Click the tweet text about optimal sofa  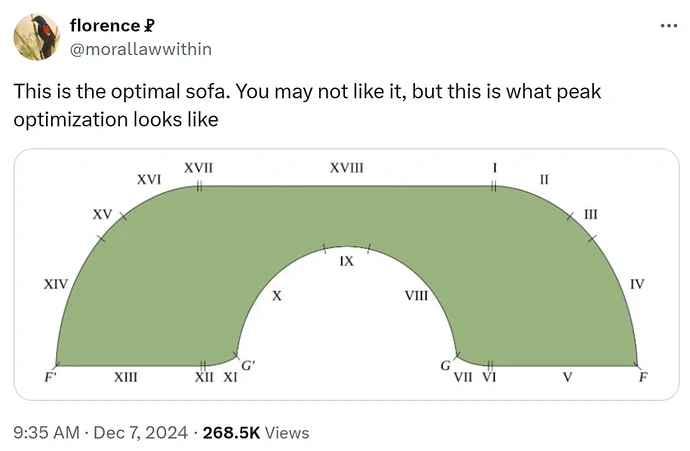coord(307,105)
